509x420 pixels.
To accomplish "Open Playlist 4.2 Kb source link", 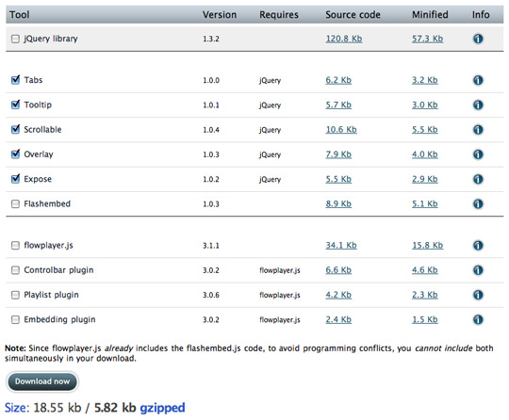I will click(338, 295).
